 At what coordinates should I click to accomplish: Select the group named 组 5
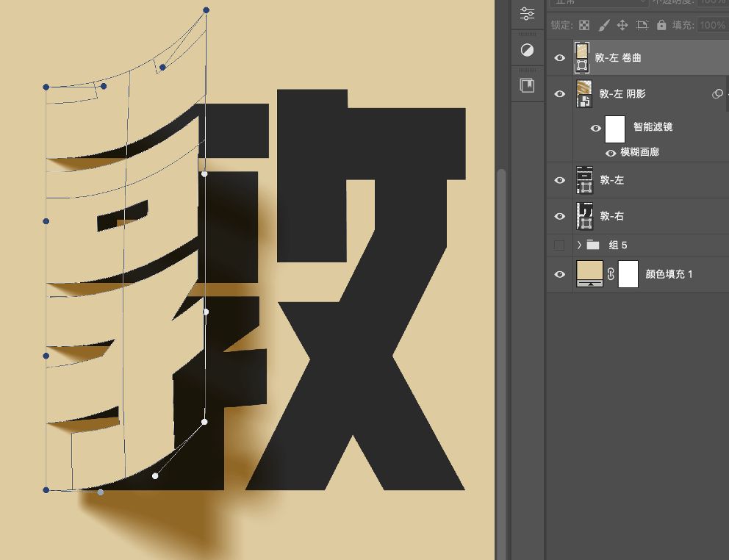point(618,245)
